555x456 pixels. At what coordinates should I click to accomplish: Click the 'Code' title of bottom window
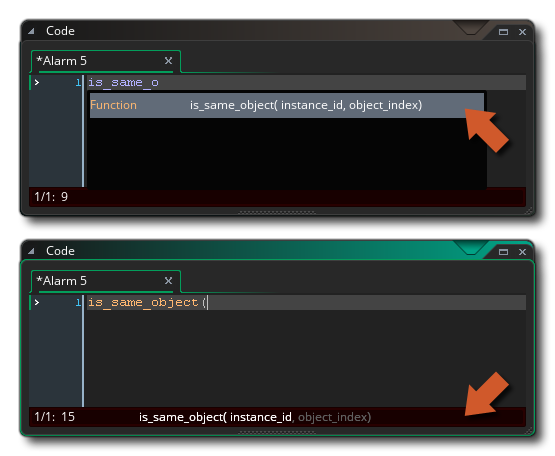coord(60,251)
